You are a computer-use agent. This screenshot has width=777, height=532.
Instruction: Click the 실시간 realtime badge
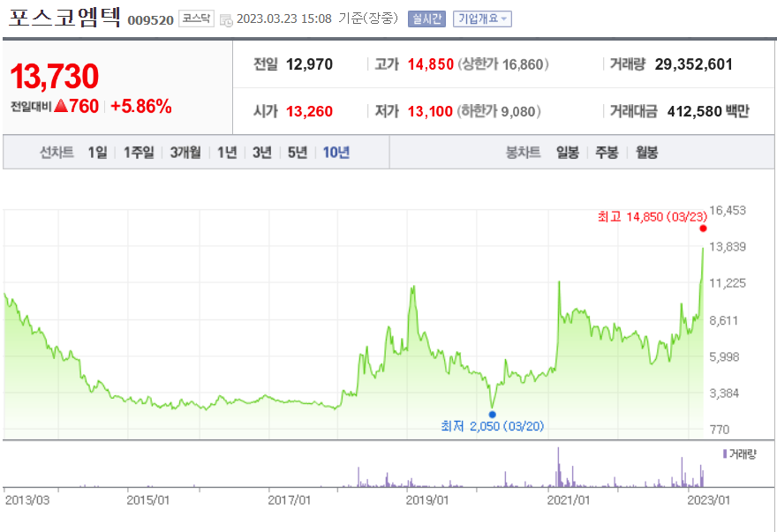(426, 19)
